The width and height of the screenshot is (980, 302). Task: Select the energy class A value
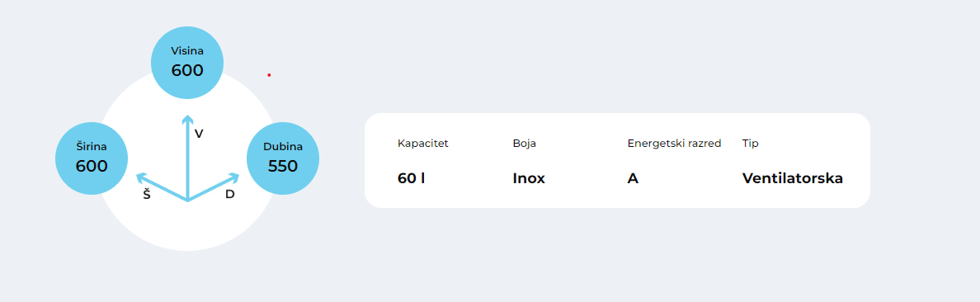[633, 178]
